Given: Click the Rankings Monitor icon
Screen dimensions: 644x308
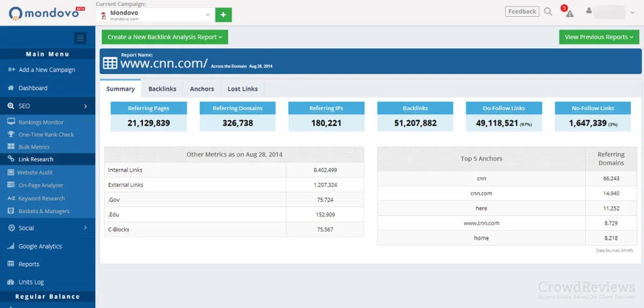Looking at the screenshot, I should [x=11, y=122].
